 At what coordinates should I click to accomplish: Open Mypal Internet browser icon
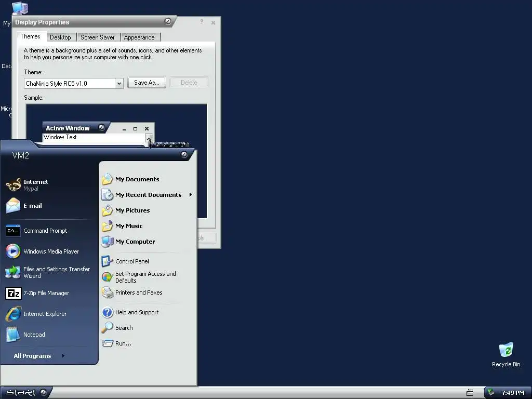tap(13, 185)
